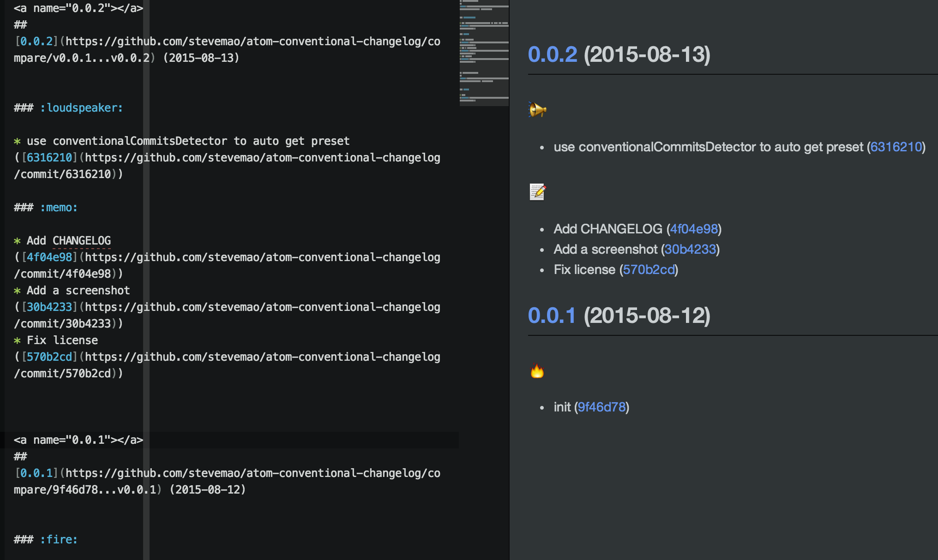Open commit 6316210 link in preview
Image resolution: width=938 pixels, height=560 pixels.
tap(896, 147)
